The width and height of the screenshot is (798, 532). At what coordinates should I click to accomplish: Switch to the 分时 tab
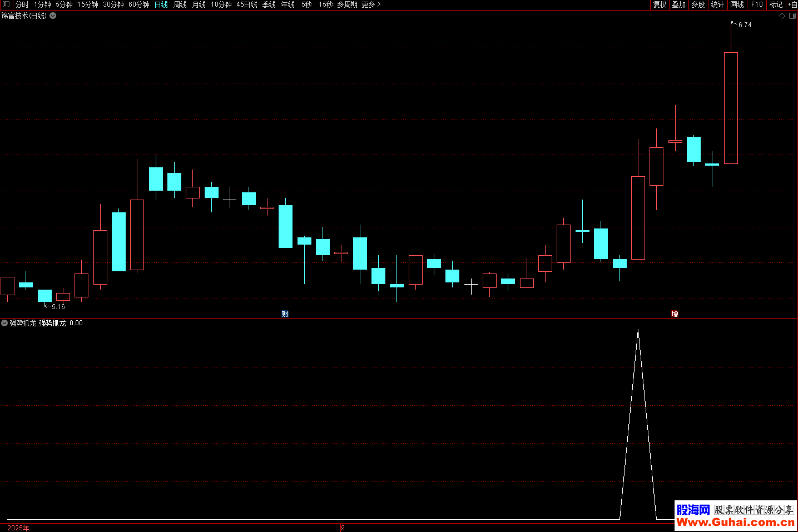coord(22,4)
